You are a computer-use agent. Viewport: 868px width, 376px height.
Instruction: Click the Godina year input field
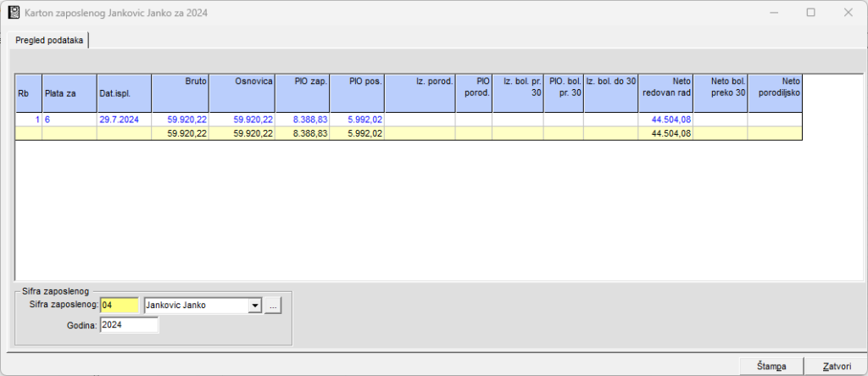129,325
